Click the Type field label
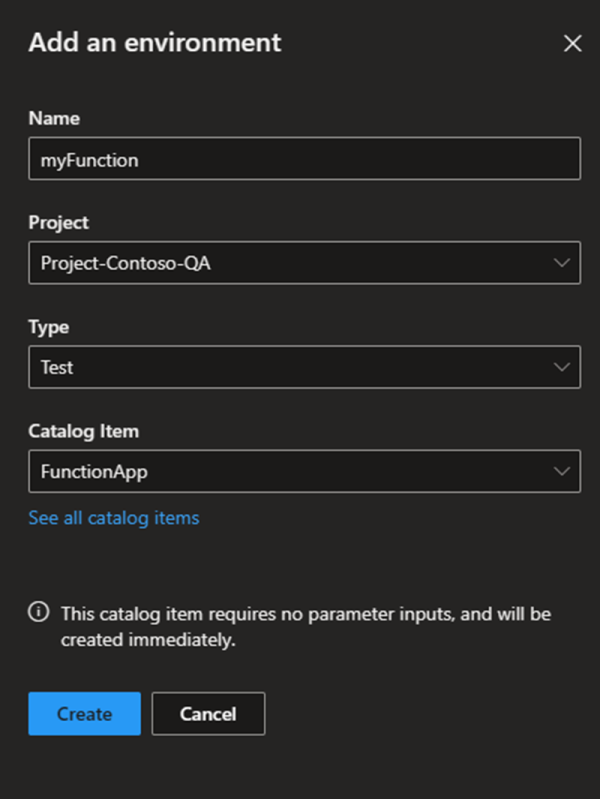This screenshot has height=799, width=600. point(49,326)
